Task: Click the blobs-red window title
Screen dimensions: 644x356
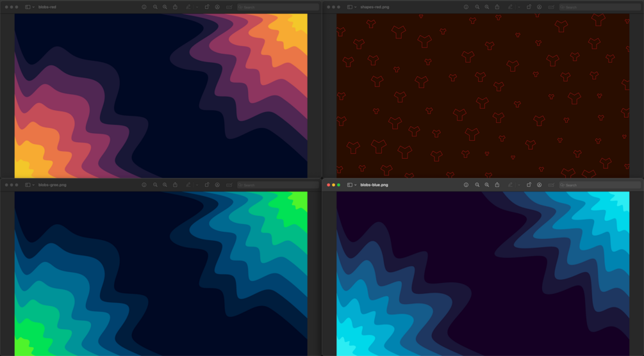Action: tap(47, 7)
